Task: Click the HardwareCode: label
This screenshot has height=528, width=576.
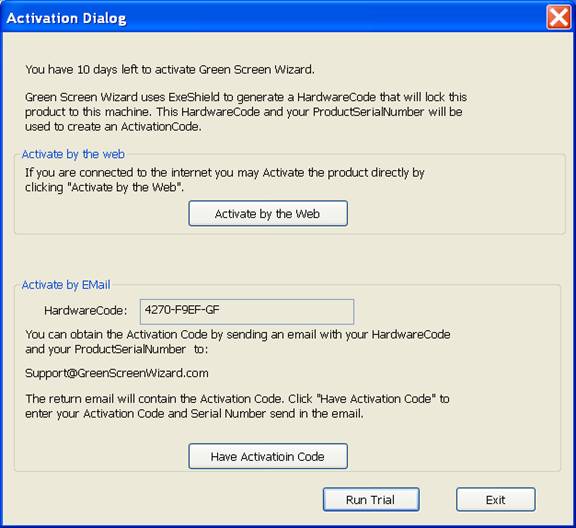Action: (x=86, y=311)
